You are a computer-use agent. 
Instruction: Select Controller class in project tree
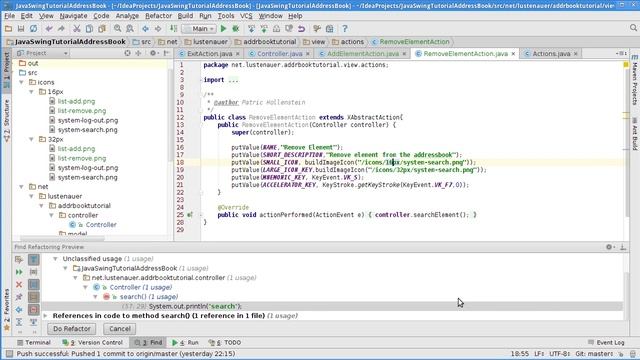[x=101, y=225]
